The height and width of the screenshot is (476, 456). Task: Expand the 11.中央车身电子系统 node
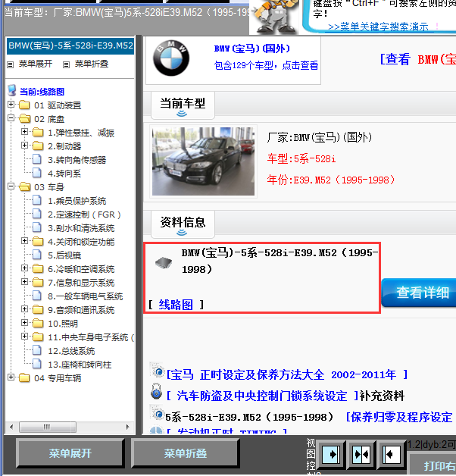click(24, 337)
